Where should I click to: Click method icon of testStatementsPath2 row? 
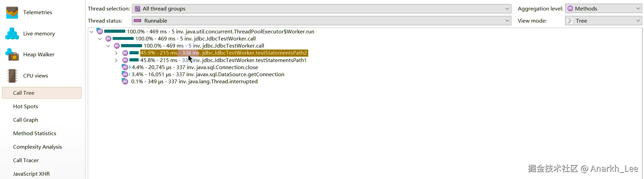click(x=125, y=53)
